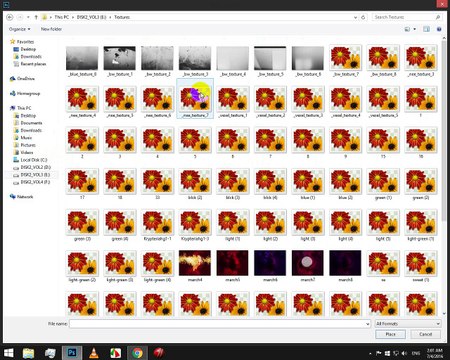Screen dimensions: 450x360
Task: Select the _bw_texture_2 thumbnail
Action: pos(157,58)
